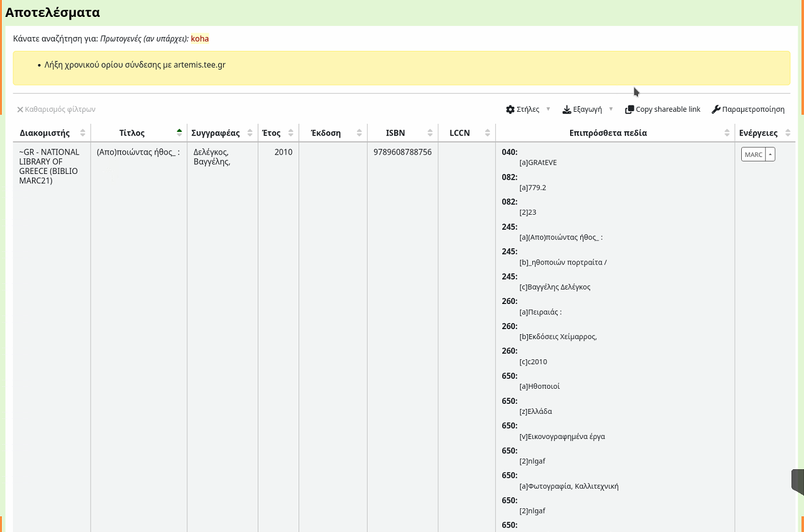804x532 pixels.
Task: Sort by Συγγραφέας using its sort arrows
Action: 250,133
